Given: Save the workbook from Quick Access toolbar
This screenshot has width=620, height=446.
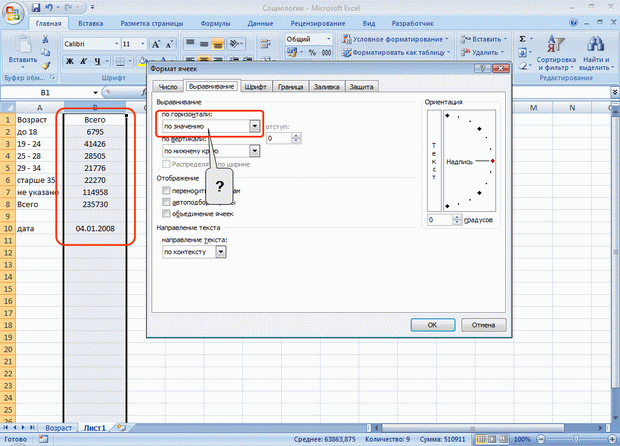Looking at the screenshot, I should click(35, 8).
